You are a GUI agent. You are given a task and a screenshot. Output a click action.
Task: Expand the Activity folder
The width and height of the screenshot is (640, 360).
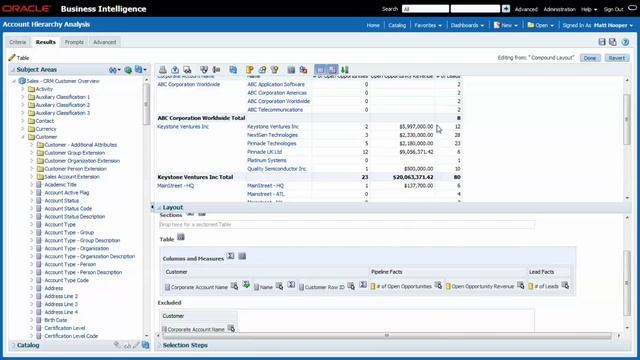pyautogui.click(x=23, y=89)
